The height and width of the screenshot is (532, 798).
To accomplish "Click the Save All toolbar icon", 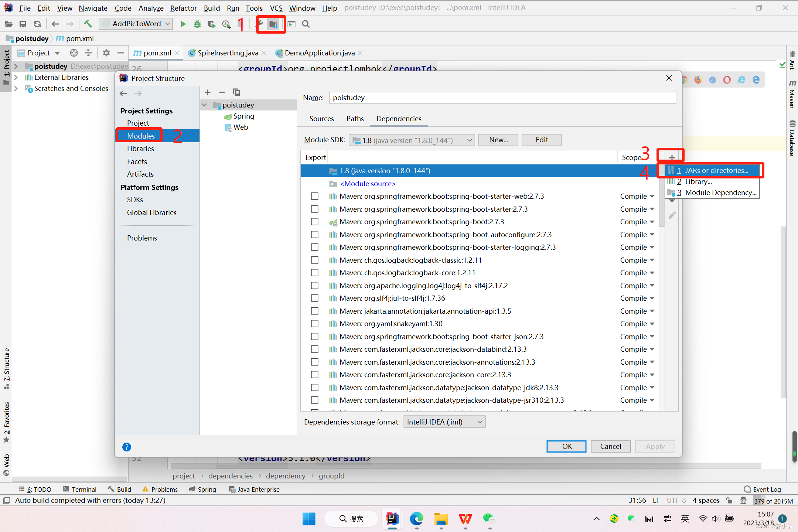I will point(23,24).
